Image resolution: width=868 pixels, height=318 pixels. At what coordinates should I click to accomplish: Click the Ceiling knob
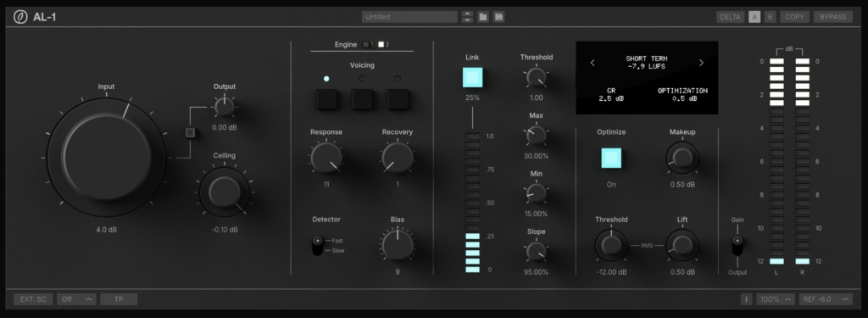click(224, 192)
